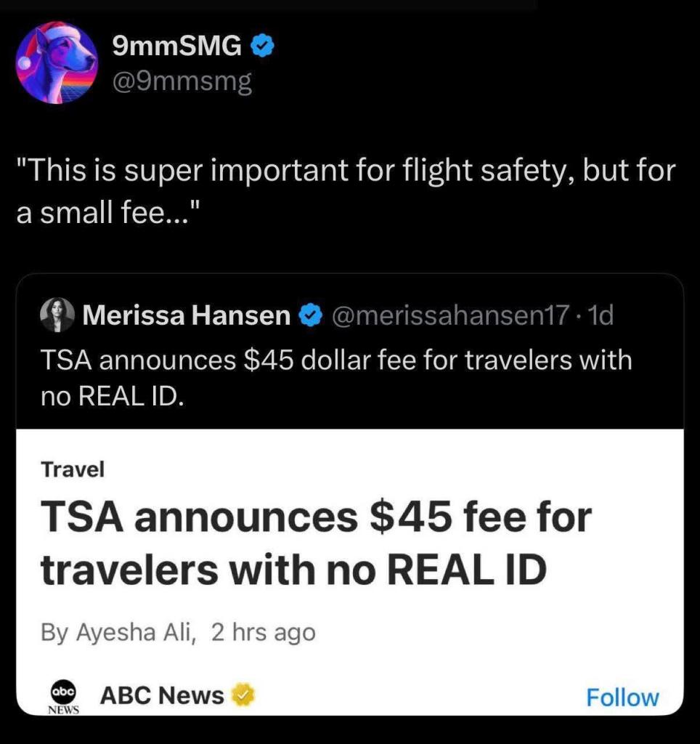The width and height of the screenshot is (700, 744).
Task: Open the Merissa Hansen display name
Action: (186, 315)
